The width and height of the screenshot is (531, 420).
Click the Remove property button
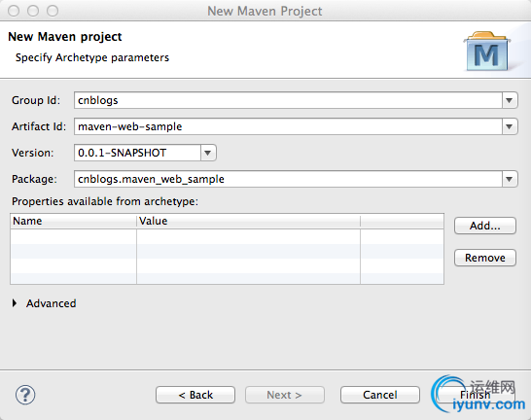[485, 258]
